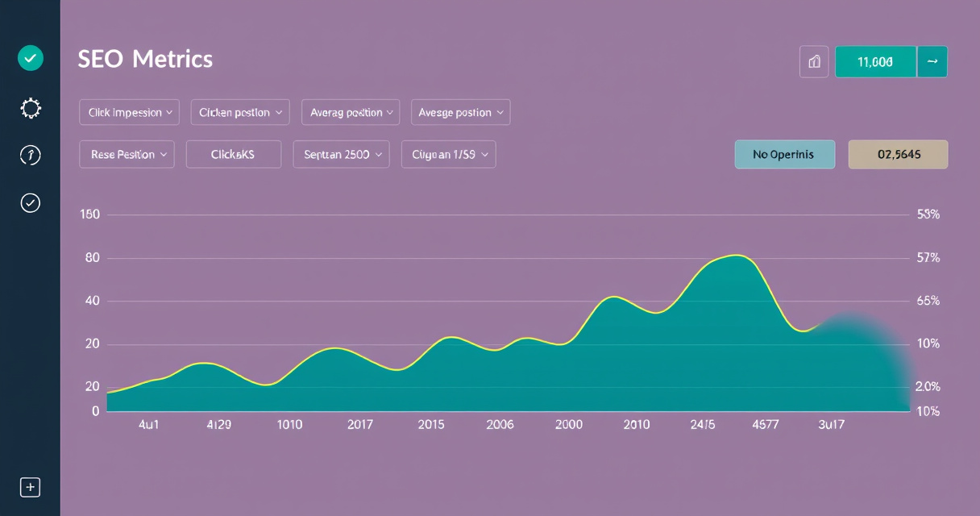Open the Avesge position dropdown
The width and height of the screenshot is (980, 516).
coord(461,112)
